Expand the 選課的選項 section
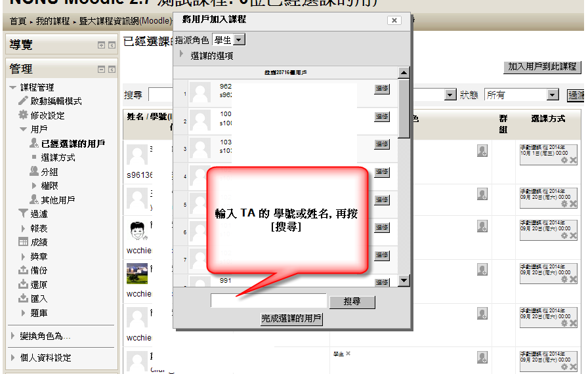The image size is (588, 374). click(182, 55)
